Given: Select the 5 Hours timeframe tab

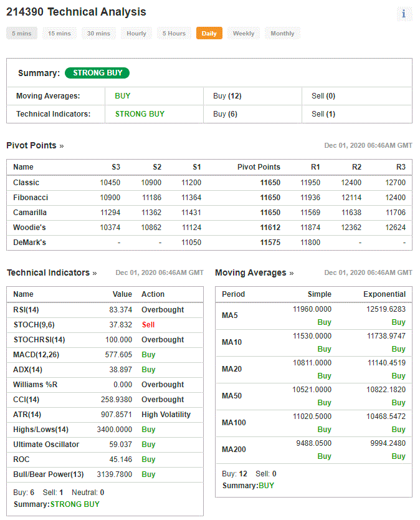Looking at the screenshot, I should coord(174,34).
